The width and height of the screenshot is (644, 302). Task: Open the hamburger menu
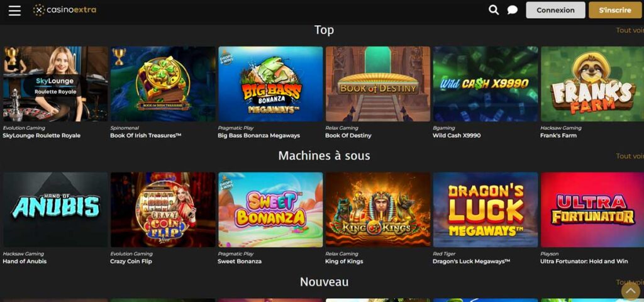pos(15,10)
